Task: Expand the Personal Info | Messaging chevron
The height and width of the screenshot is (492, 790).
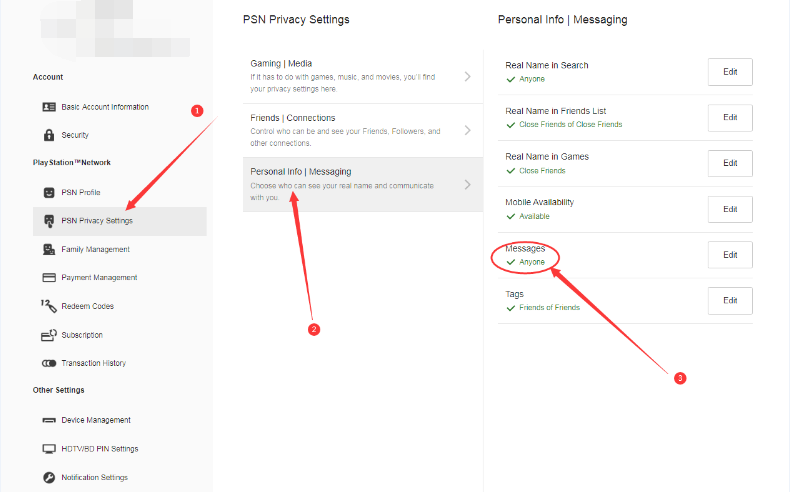Action: point(468,184)
